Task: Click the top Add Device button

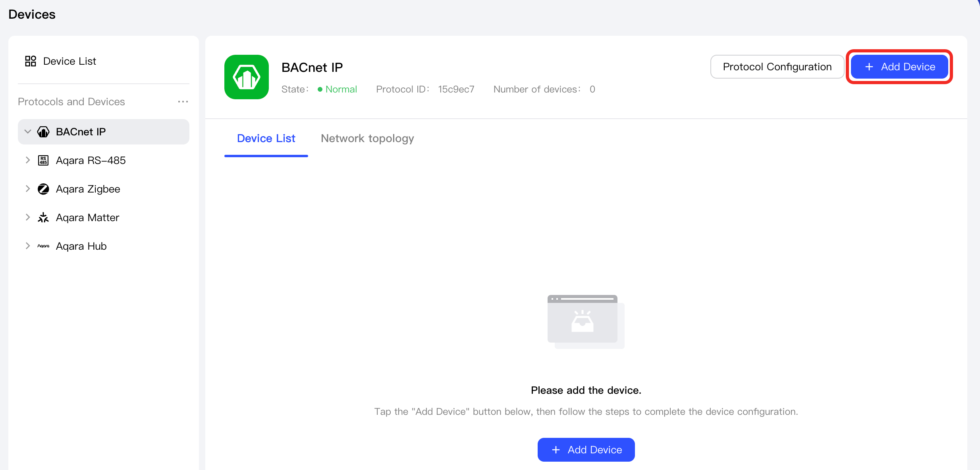Action: pos(899,67)
